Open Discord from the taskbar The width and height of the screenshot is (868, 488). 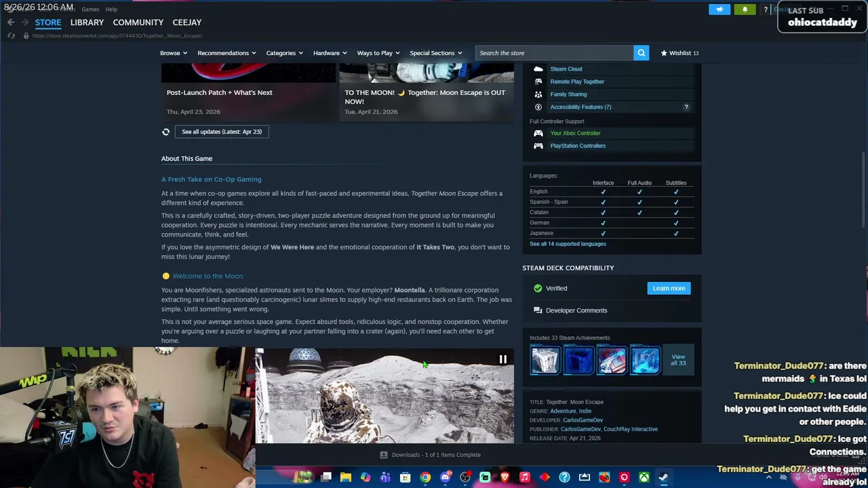445,477
